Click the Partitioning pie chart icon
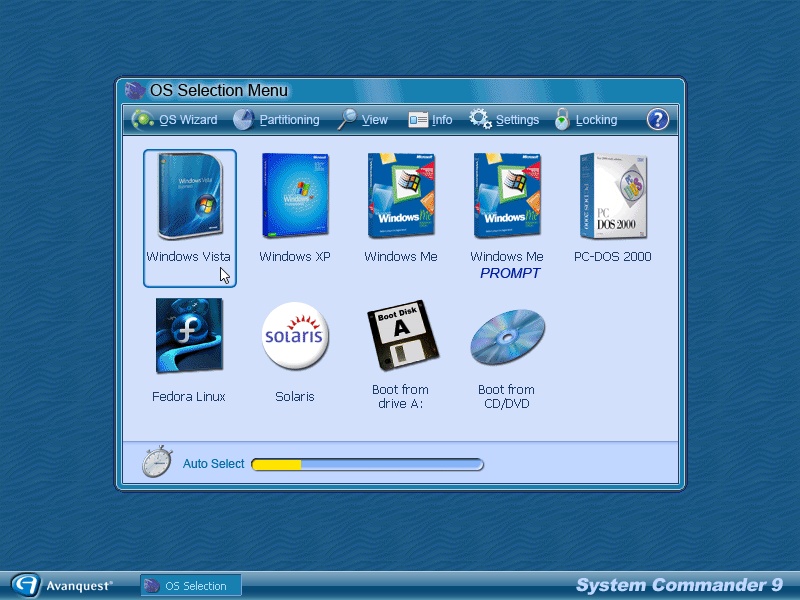800x600 pixels. tap(243, 119)
